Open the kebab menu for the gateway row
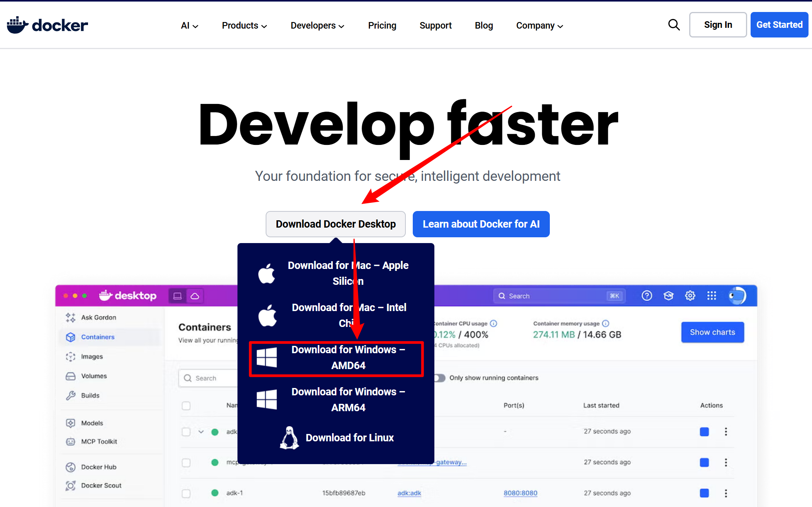 (726, 462)
